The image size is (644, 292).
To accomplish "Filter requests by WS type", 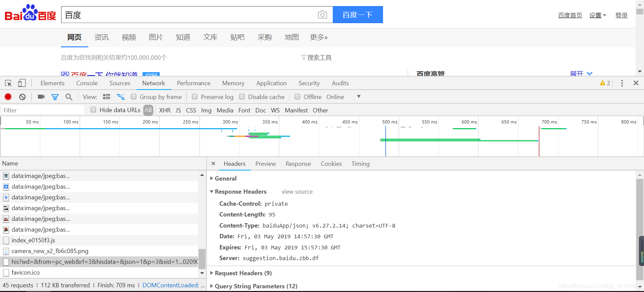I will 275,110.
